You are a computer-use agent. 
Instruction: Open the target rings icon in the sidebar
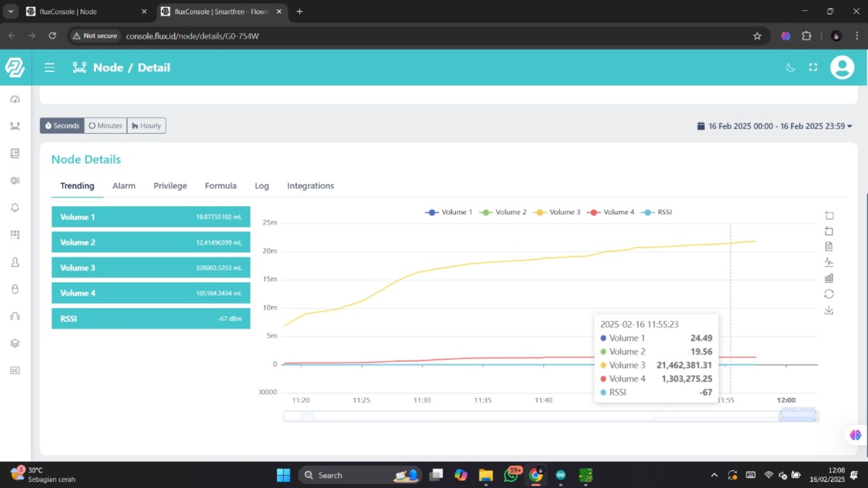[15, 180]
